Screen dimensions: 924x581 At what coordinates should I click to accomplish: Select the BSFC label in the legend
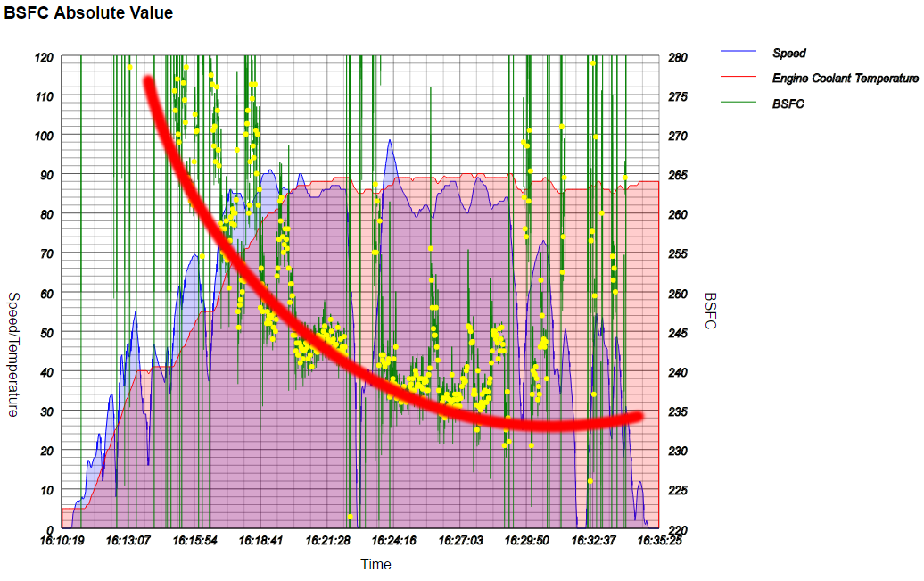(x=788, y=104)
